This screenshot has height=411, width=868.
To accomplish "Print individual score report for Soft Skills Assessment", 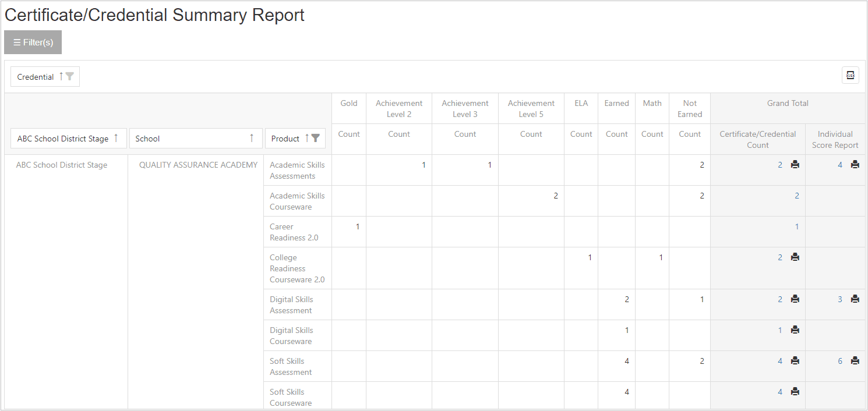I will tap(855, 361).
